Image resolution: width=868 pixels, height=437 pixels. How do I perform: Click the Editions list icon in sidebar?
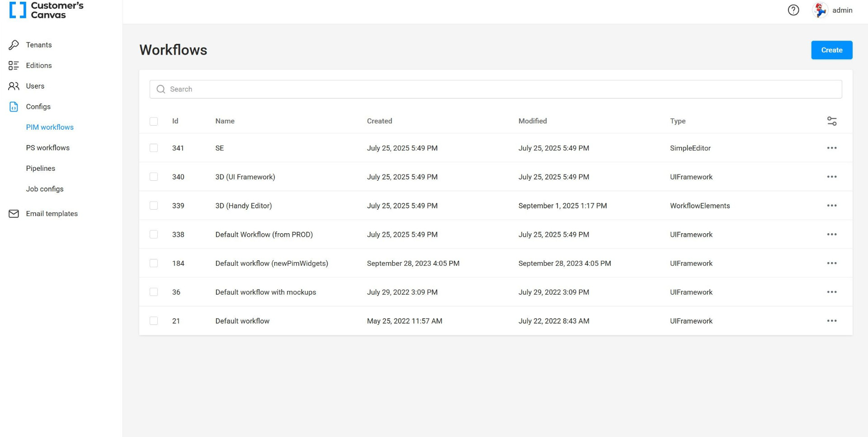click(x=14, y=66)
